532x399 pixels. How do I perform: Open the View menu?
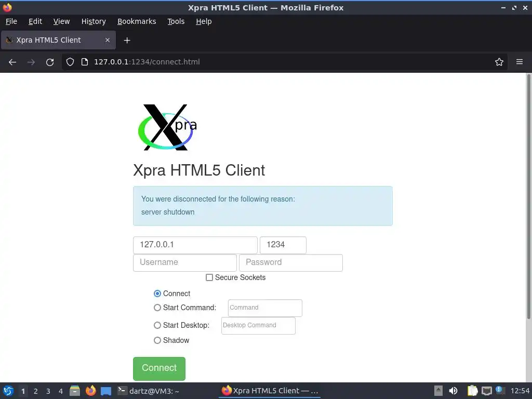point(61,21)
